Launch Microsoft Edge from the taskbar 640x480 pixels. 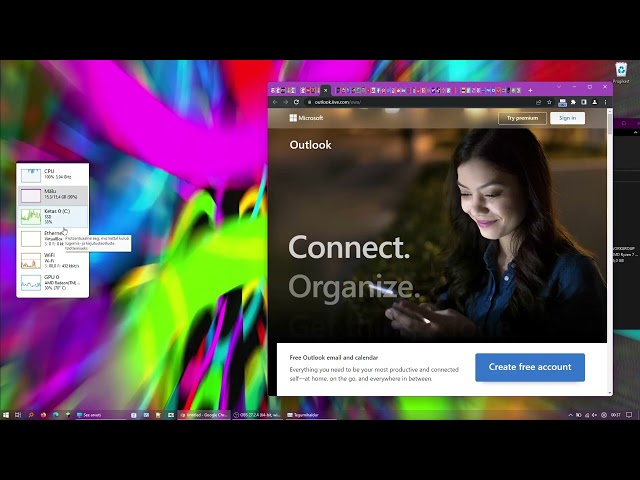point(56,415)
